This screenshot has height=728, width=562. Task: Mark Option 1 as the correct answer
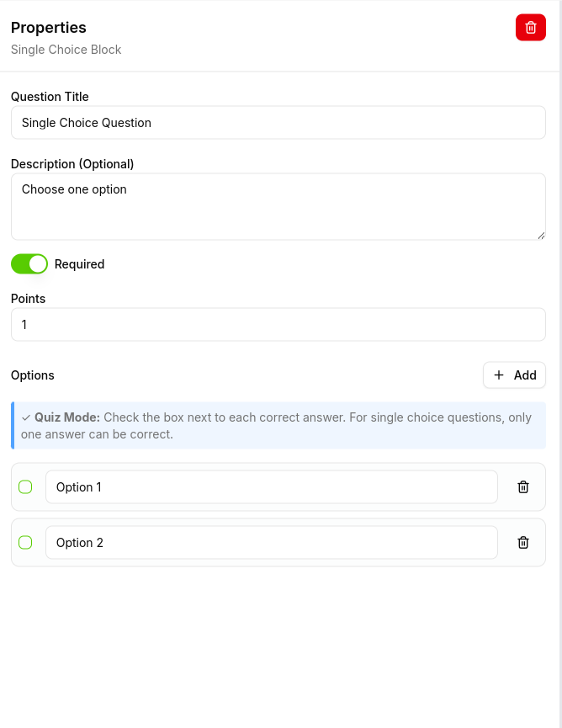pyautogui.click(x=25, y=486)
